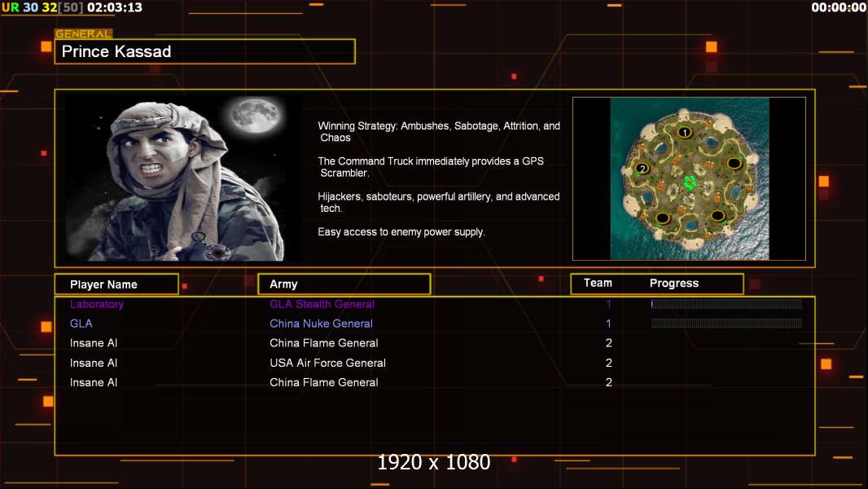Click the Hijackers, saboteurs description line
This screenshot has height=489, width=868.
[438, 202]
